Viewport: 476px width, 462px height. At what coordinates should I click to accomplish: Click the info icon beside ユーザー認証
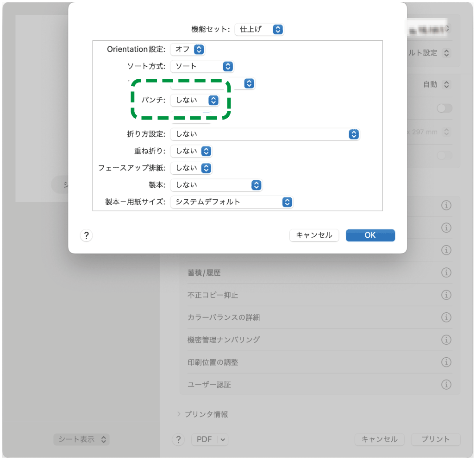pyautogui.click(x=446, y=384)
